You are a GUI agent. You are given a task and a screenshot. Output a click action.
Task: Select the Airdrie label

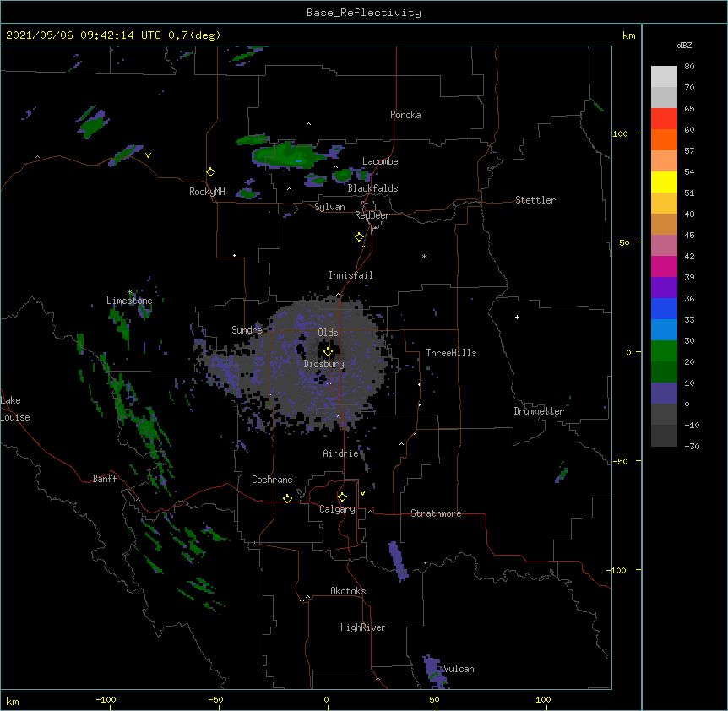341,453
